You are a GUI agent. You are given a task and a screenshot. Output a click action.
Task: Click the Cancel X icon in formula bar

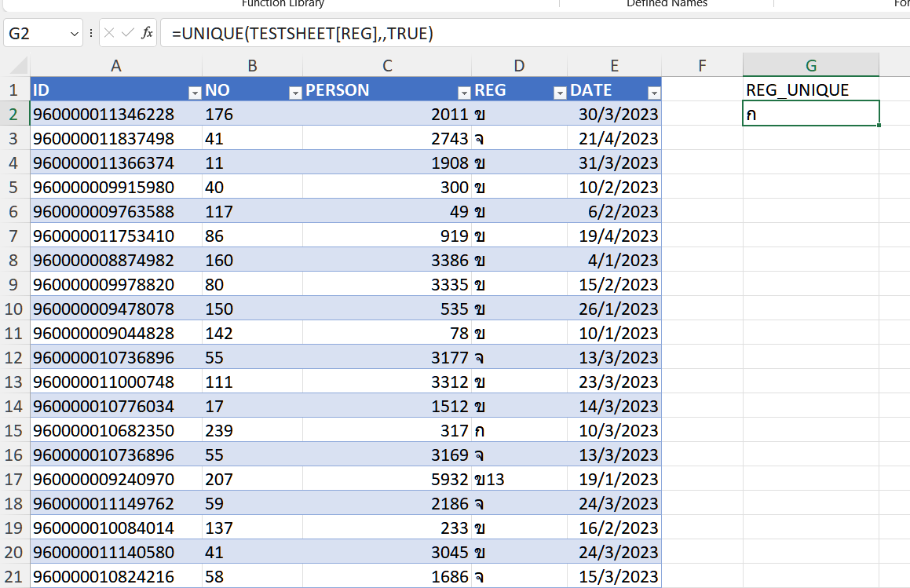point(109,33)
